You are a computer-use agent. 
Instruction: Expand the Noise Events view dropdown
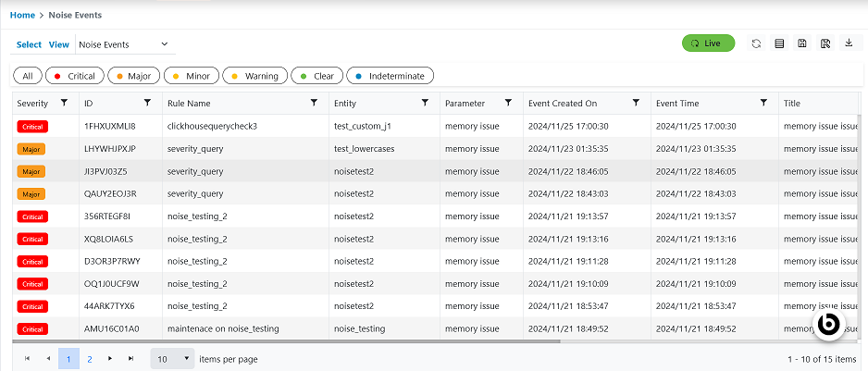coord(165,44)
